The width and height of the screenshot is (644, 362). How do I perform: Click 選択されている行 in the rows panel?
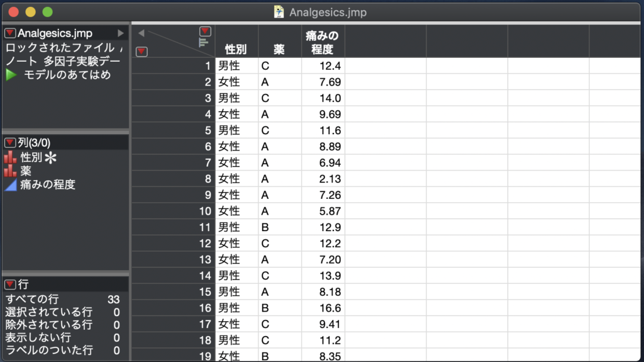pyautogui.click(x=49, y=312)
